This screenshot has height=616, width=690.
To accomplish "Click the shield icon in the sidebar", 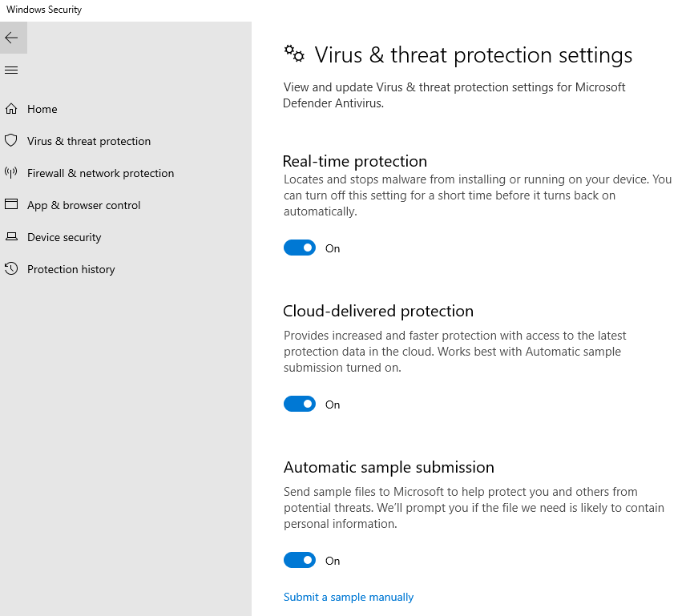I will (11, 141).
